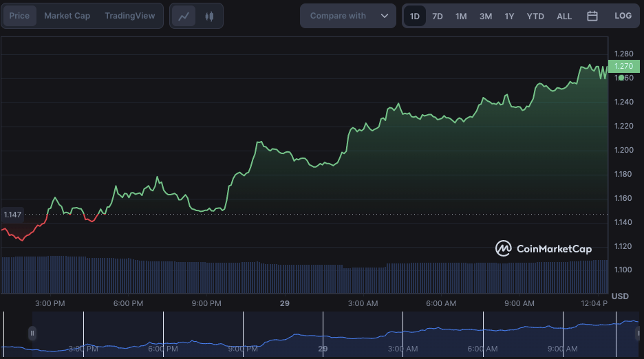The width and height of the screenshot is (644, 359).
Task: Choose the YTD time range
Action: tap(535, 16)
